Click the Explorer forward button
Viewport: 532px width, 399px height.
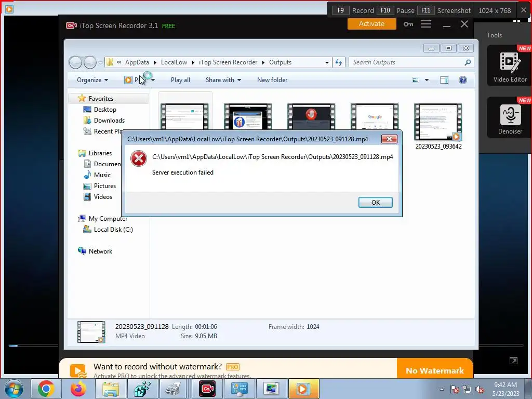(x=90, y=62)
